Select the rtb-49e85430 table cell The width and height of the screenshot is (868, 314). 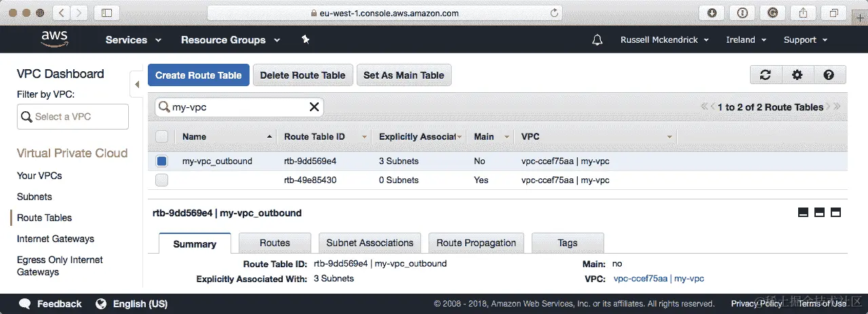(310, 180)
